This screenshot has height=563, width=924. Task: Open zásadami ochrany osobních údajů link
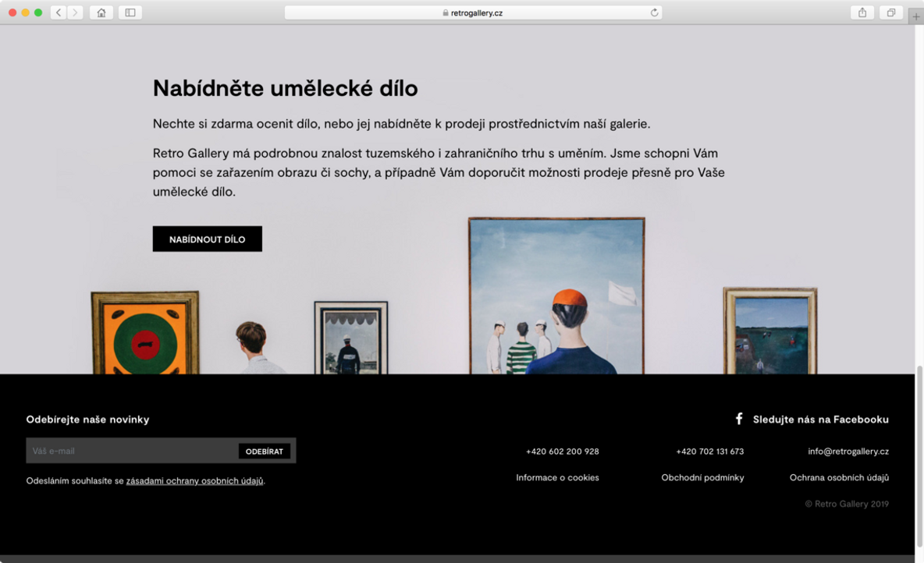point(194,481)
